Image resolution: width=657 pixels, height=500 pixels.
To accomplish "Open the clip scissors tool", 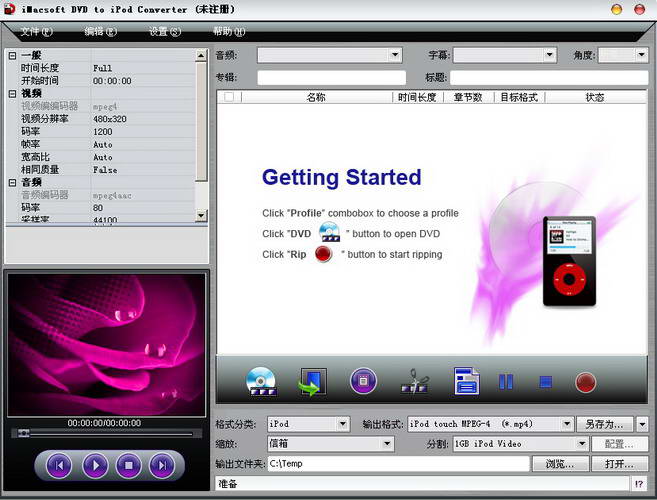I will (x=414, y=381).
